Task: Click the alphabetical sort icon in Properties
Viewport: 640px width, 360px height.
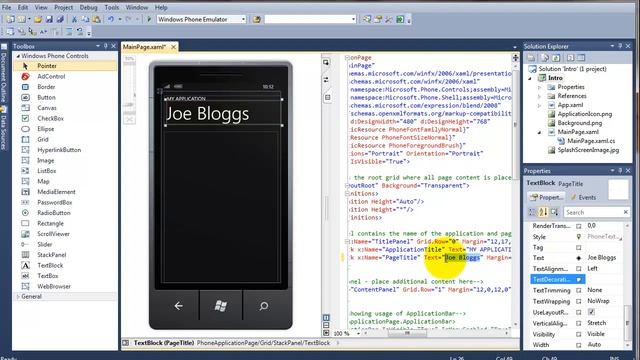Action: [x=543, y=212]
